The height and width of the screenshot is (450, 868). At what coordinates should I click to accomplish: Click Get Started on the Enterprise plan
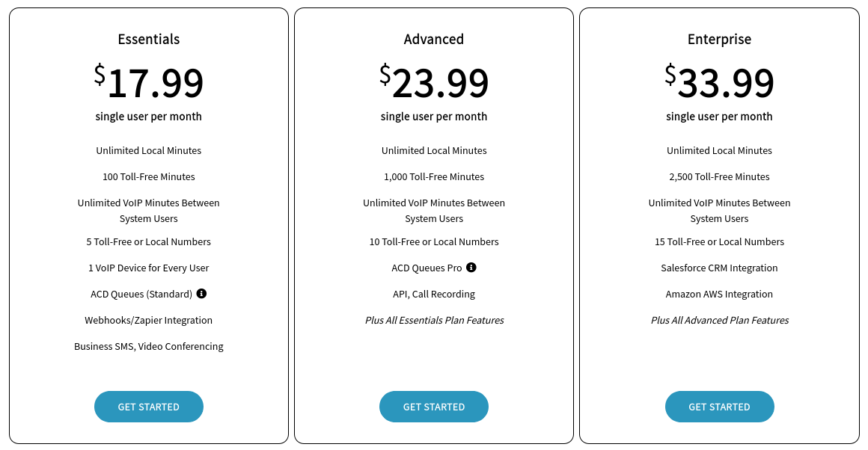point(720,407)
